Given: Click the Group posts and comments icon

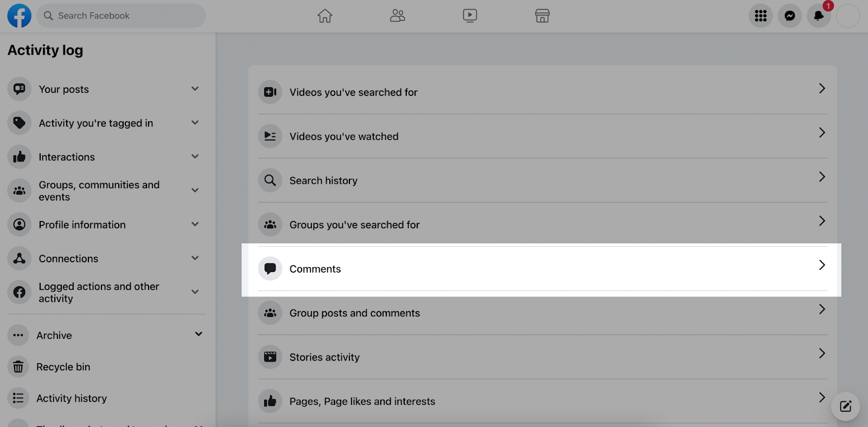Looking at the screenshot, I should [x=270, y=313].
